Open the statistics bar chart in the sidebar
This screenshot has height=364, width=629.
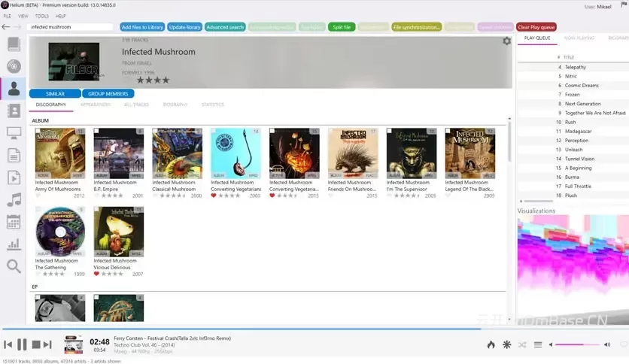(14, 244)
